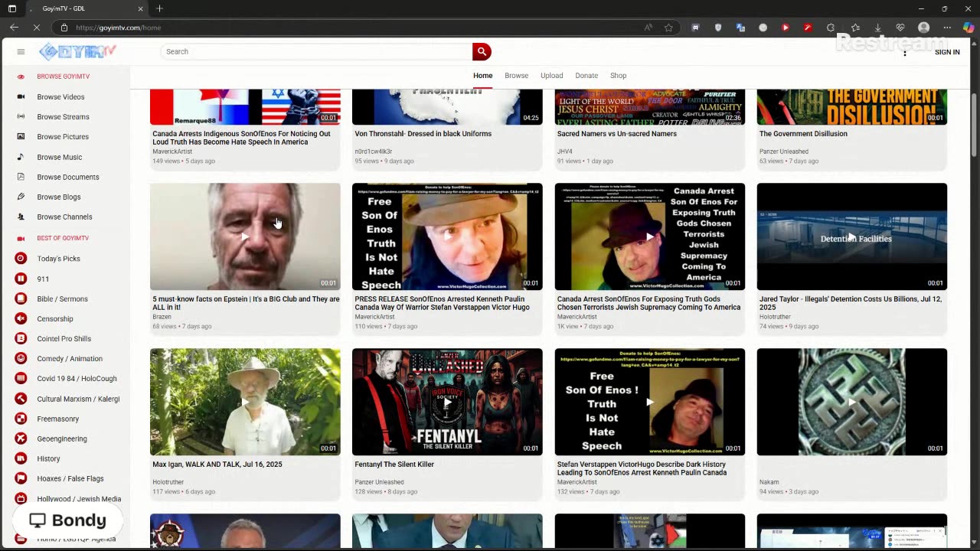Viewport: 980px width, 551px height.
Task: Click channel name 'n0rd1cw4lk3r'
Action: 374,152
